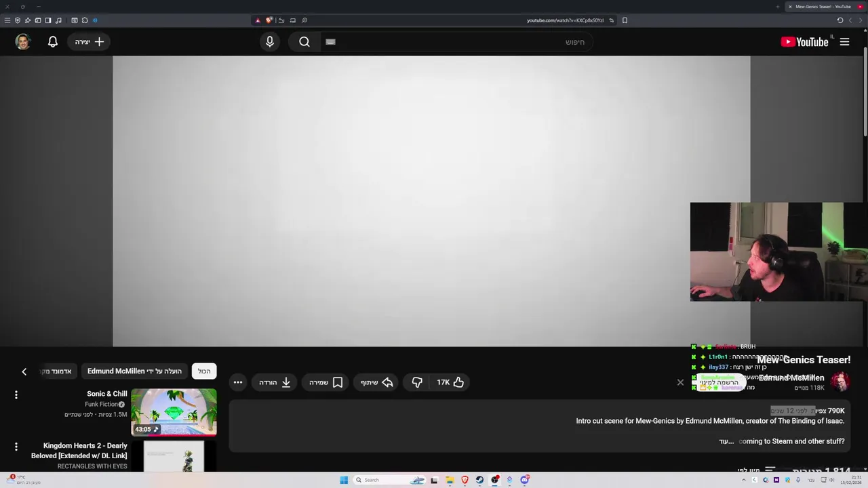Dislike the video with thumbs down
Screen dimensions: 868x488
[417, 382]
